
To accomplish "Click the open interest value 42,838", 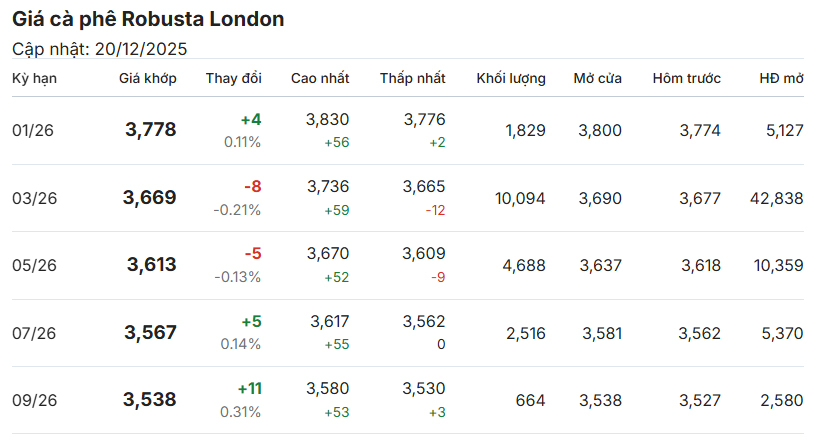I will (776, 198).
